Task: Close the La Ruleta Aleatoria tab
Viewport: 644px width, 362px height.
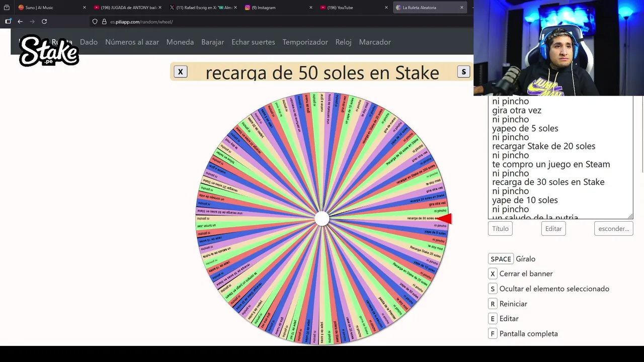Action: point(462,8)
